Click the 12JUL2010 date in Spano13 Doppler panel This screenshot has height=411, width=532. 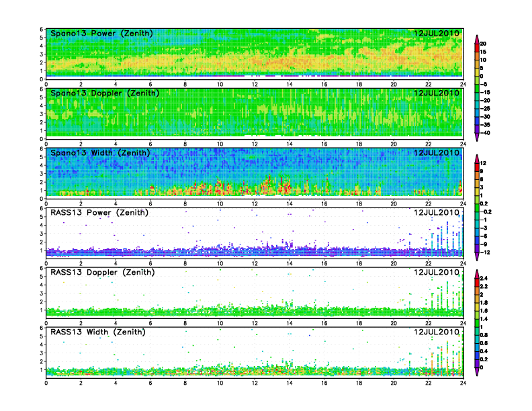click(x=437, y=93)
